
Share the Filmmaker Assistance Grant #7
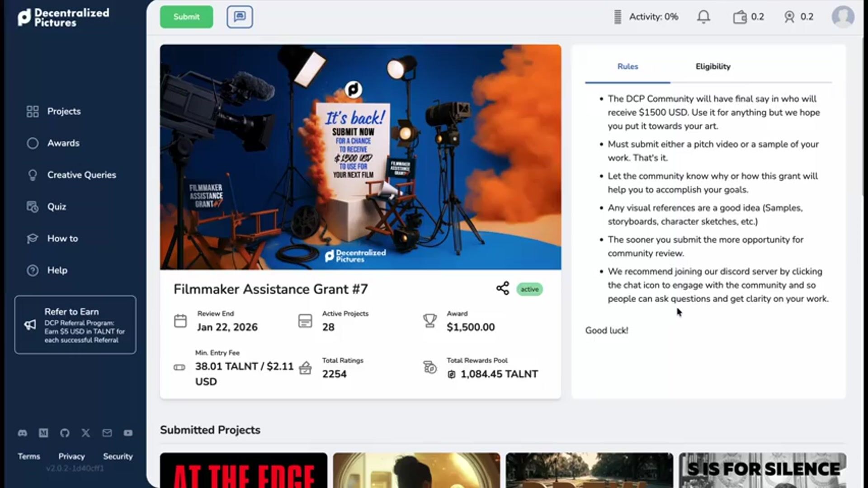point(502,288)
